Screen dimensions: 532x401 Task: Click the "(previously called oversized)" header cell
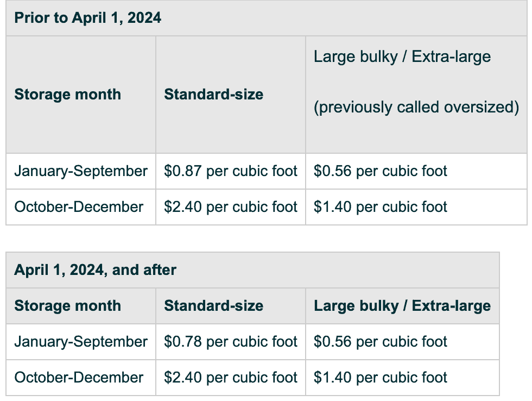[x=416, y=107]
